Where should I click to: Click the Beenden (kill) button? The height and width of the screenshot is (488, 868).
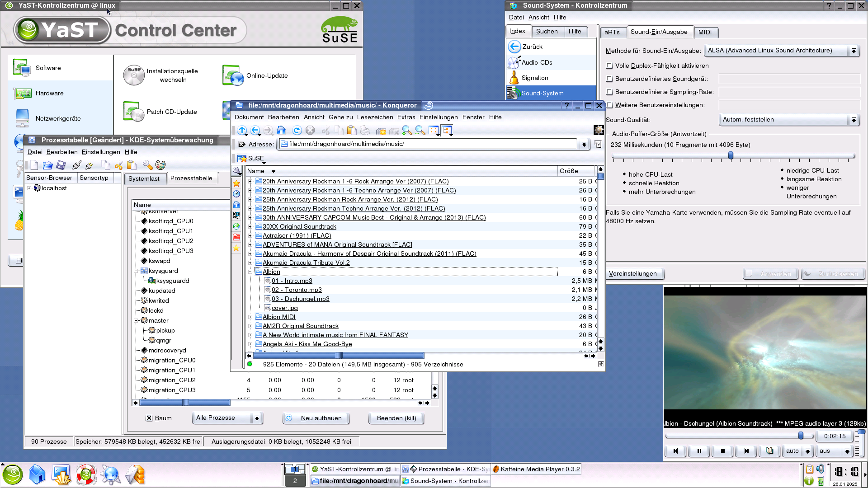(396, 418)
